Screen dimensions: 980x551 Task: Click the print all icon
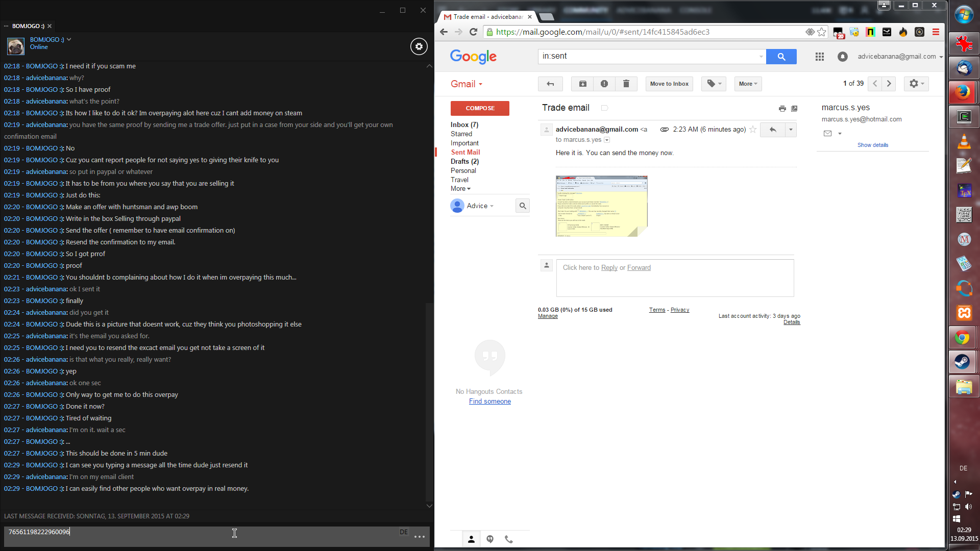point(782,109)
